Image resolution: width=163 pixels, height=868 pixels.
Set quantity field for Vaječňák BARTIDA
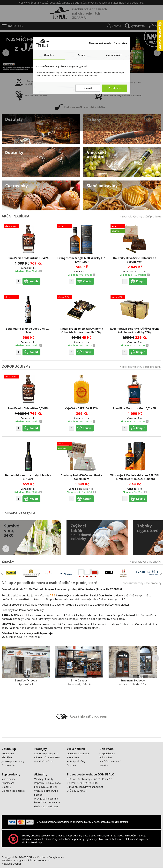(x=72, y=428)
